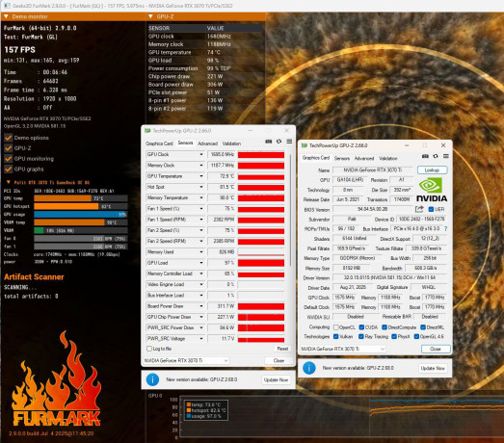Screen dimensions: 504x443
Task: Toggle the OpenCL checkbox
Action: click(336, 327)
